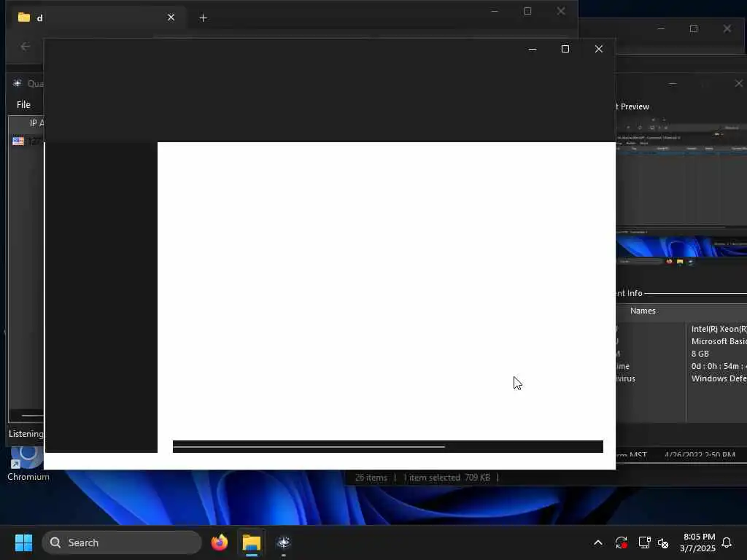The width and height of the screenshot is (747, 560).
Task: Select the Microsoft Basic value row
Action: point(719,341)
